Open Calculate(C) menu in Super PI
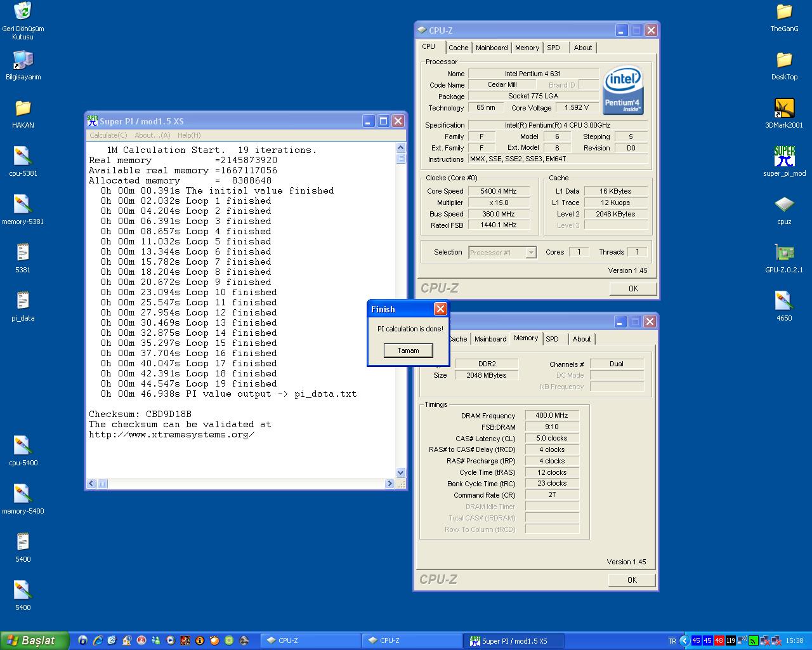812x650 pixels. click(x=108, y=135)
